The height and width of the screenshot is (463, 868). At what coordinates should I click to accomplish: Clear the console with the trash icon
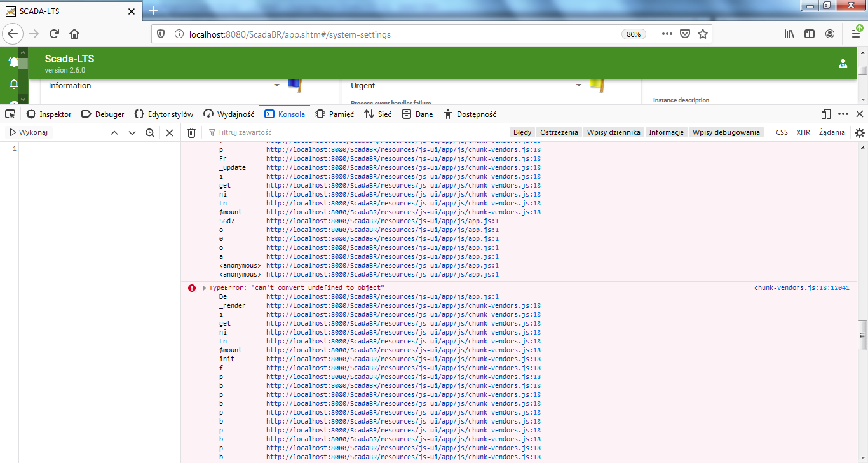point(191,132)
